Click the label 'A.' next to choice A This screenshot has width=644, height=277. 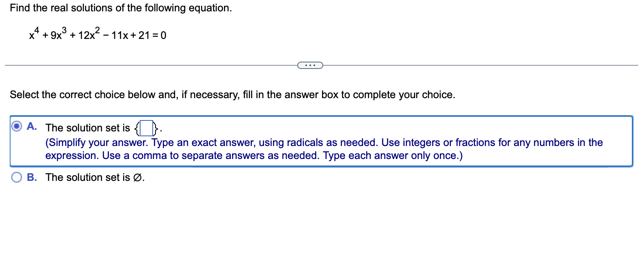coord(32,127)
